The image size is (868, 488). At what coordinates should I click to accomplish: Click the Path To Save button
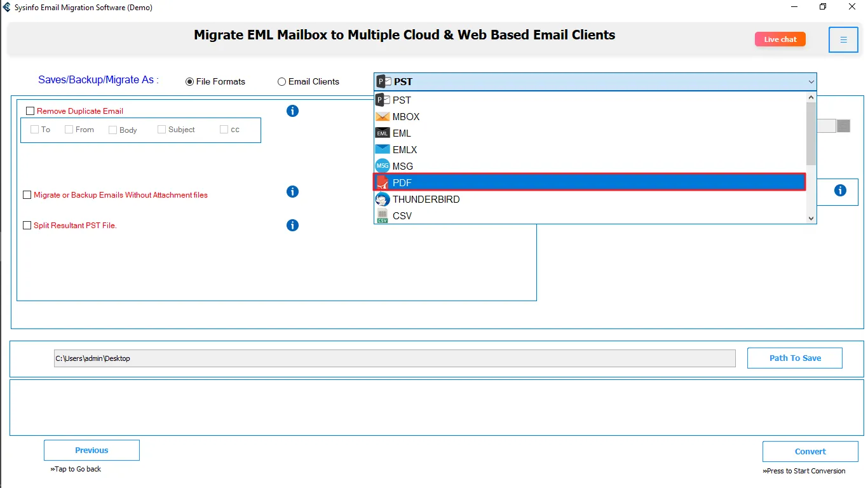coord(795,358)
